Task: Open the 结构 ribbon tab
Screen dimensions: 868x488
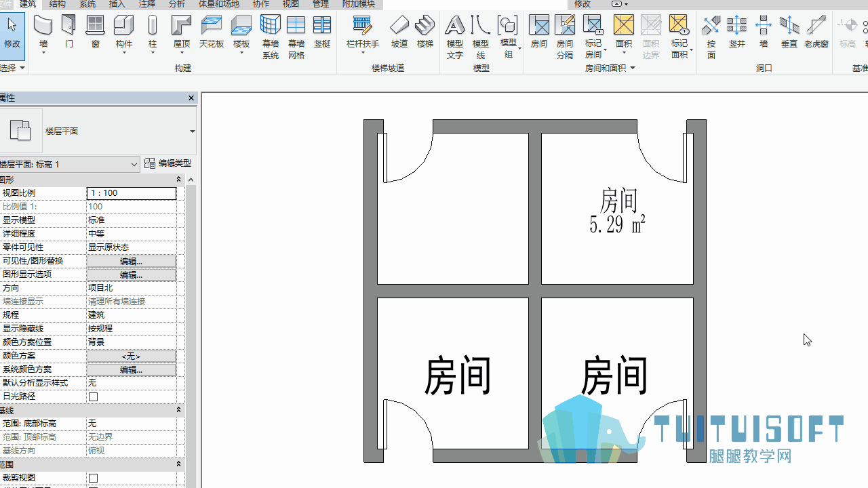Action: [x=58, y=4]
